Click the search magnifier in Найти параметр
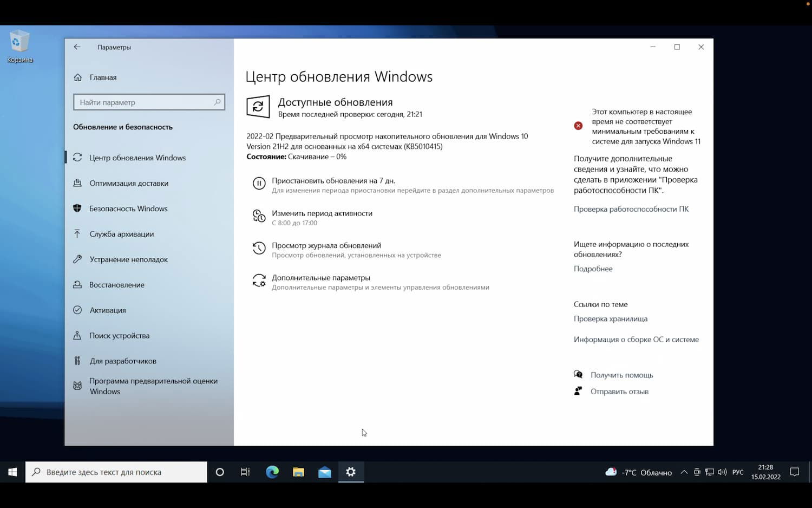Viewport: 812px width, 508px height. 218,102
